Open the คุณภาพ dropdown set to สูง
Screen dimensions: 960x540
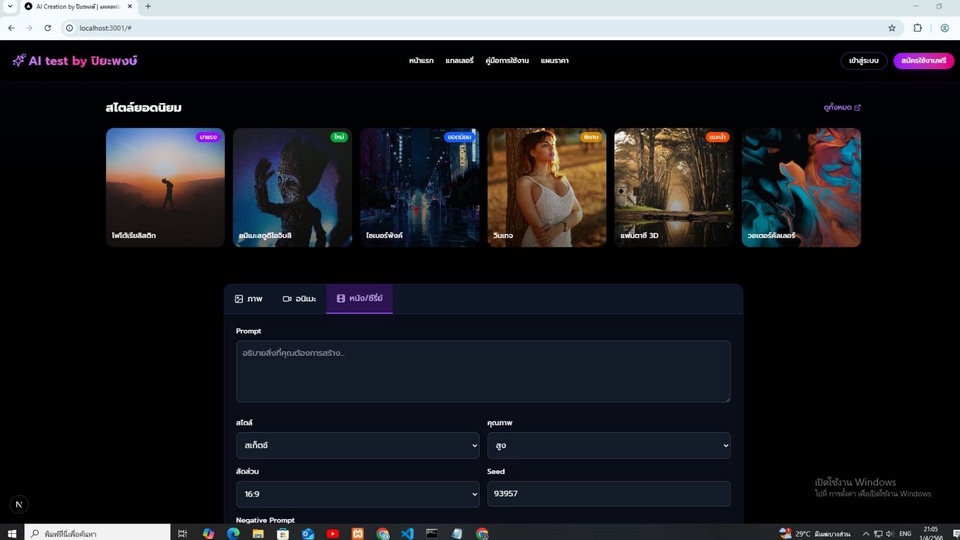tap(608, 445)
